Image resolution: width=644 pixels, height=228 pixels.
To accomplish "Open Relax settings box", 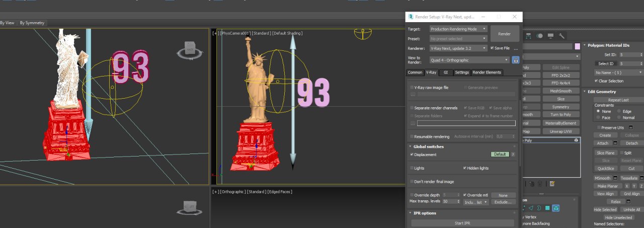I will click(x=629, y=201).
